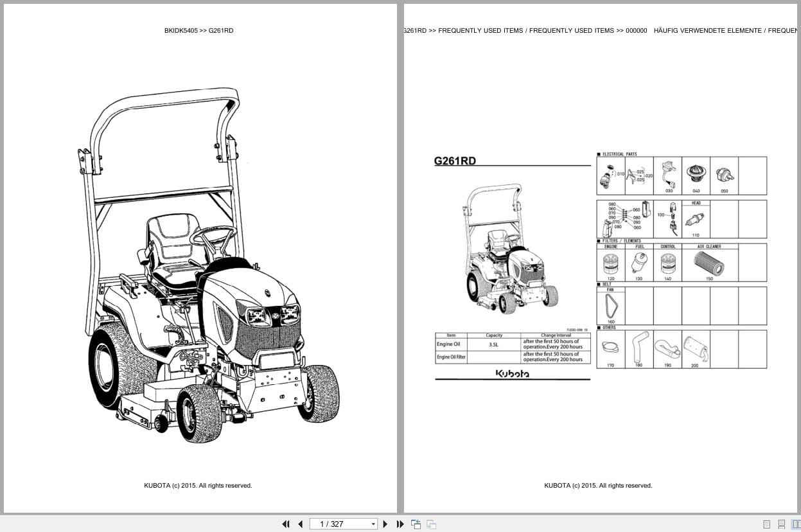Enable scrolling page view
The image size is (801, 532).
click(x=781, y=524)
